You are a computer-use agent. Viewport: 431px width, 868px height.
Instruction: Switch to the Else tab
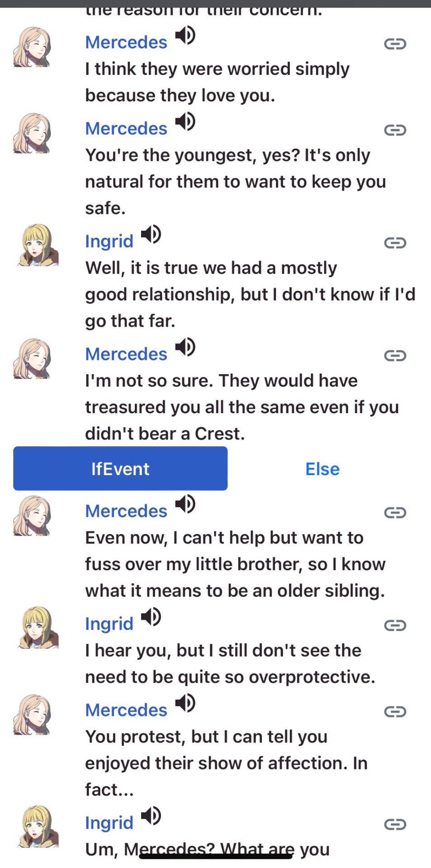(x=322, y=469)
